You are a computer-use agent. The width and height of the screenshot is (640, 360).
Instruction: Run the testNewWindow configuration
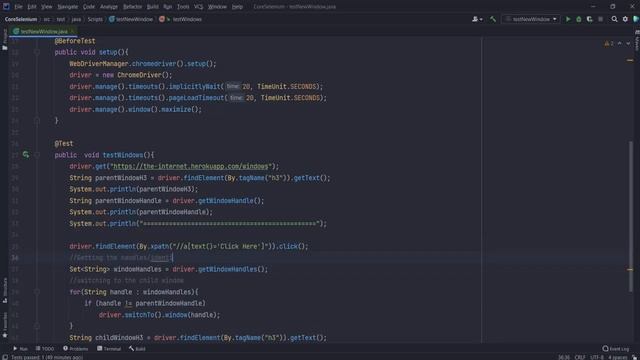pyautogui.click(x=568, y=19)
